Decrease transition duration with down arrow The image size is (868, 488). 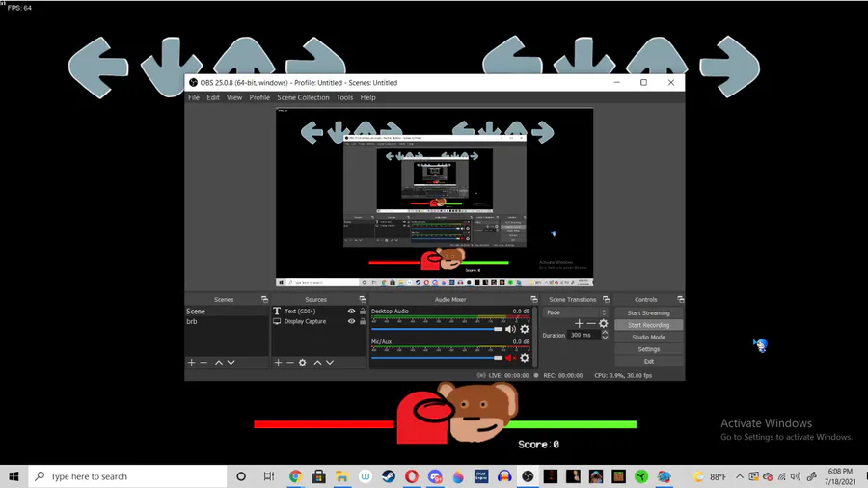pyautogui.click(x=605, y=338)
